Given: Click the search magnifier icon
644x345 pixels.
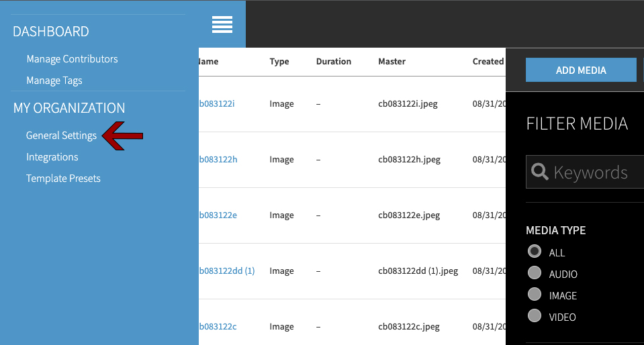Looking at the screenshot, I should coord(540,172).
